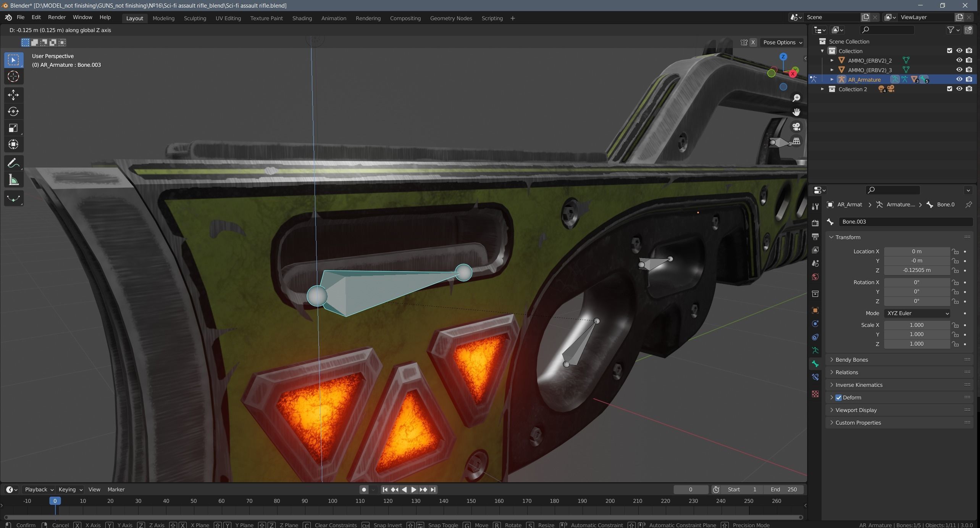Open Bone Constraint properties tab

815,377
